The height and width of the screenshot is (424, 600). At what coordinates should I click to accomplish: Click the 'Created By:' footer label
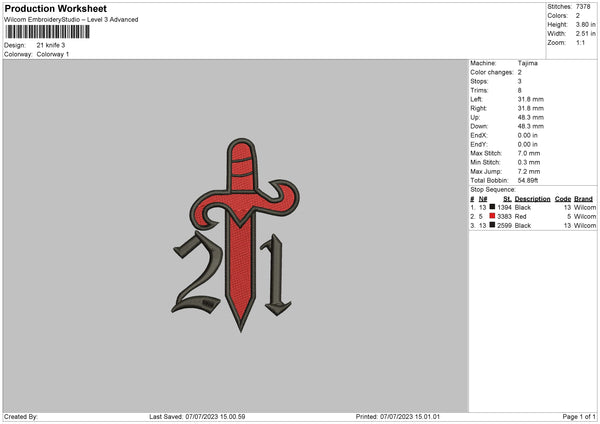[21, 417]
